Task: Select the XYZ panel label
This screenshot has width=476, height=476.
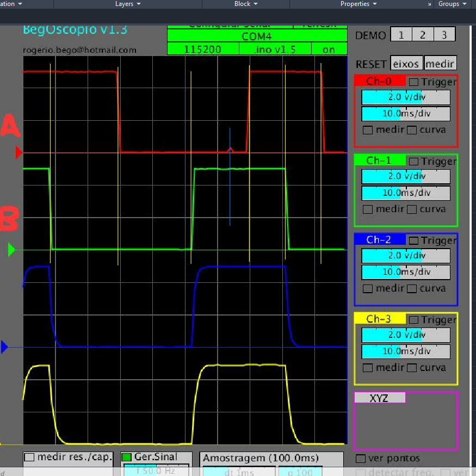Action: point(380,398)
